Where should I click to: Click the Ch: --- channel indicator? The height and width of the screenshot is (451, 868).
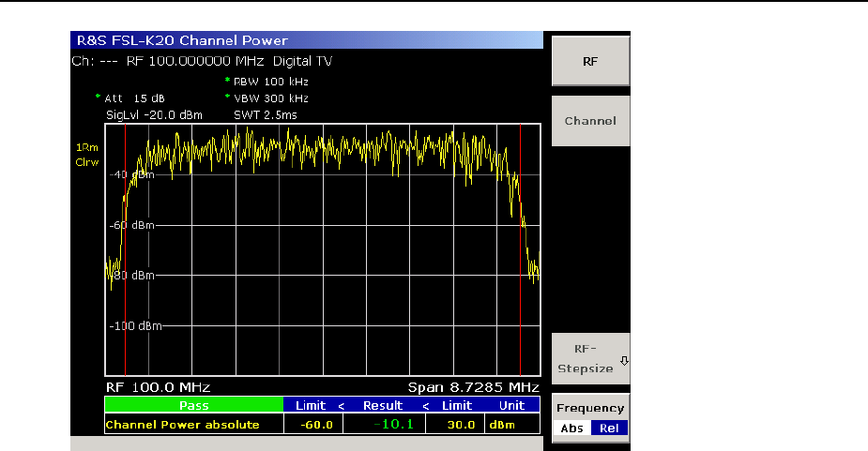click(95, 61)
